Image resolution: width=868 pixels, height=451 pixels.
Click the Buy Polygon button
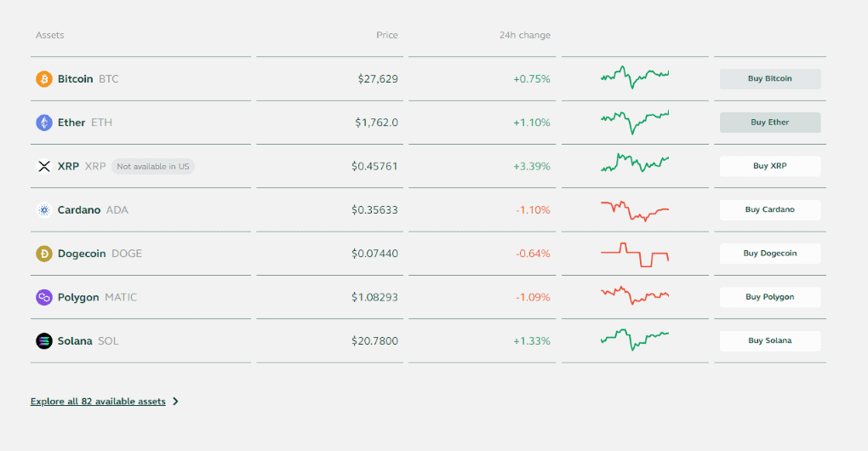(x=770, y=297)
